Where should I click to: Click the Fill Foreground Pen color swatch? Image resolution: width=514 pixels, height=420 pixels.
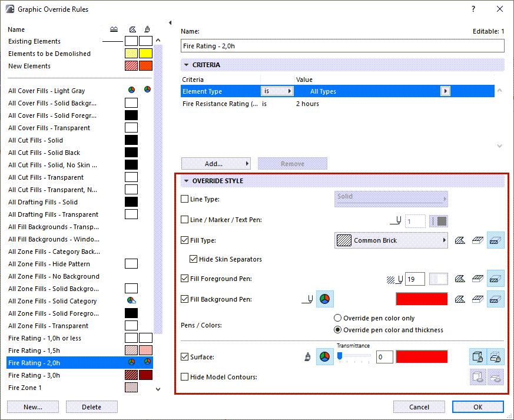[439, 279]
